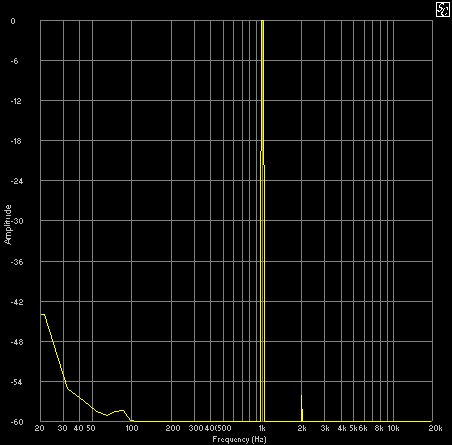Click the '50' frequency axis label

[x=91, y=428]
